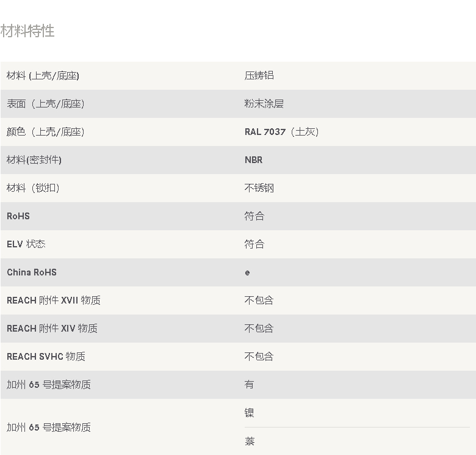Select the 粉末涂层 surface value

pyautogui.click(x=264, y=104)
